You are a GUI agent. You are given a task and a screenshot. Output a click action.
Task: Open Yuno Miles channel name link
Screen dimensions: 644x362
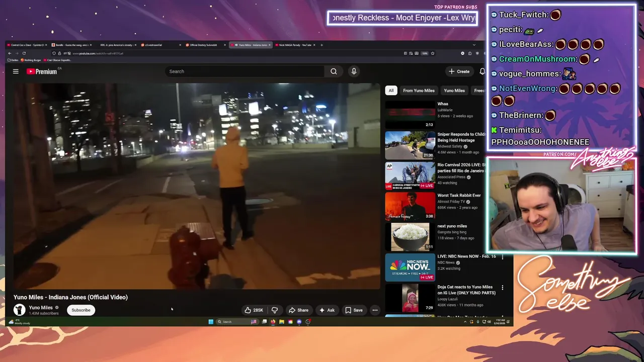41,308
